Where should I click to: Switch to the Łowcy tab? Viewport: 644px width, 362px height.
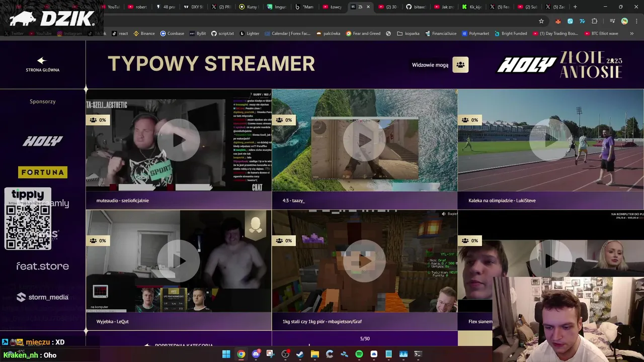point(332,7)
